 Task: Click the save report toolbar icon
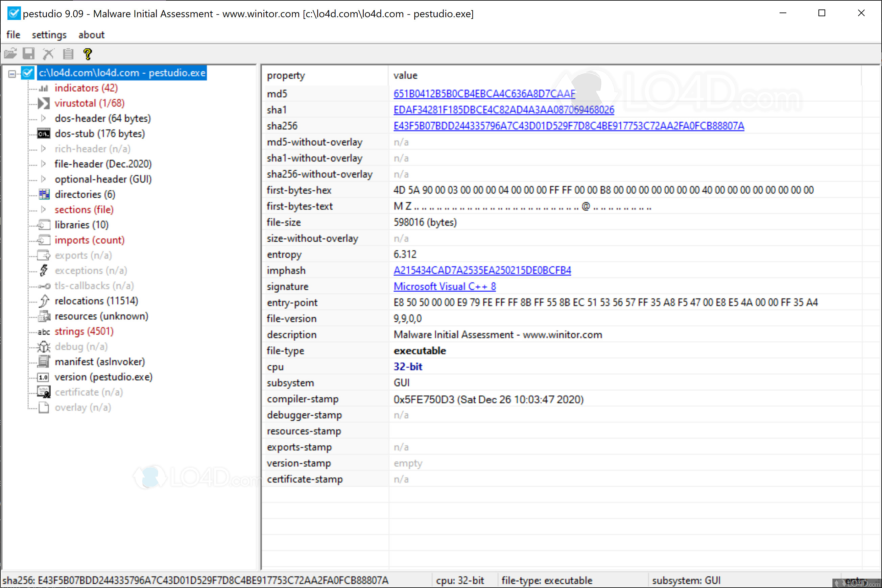28,54
